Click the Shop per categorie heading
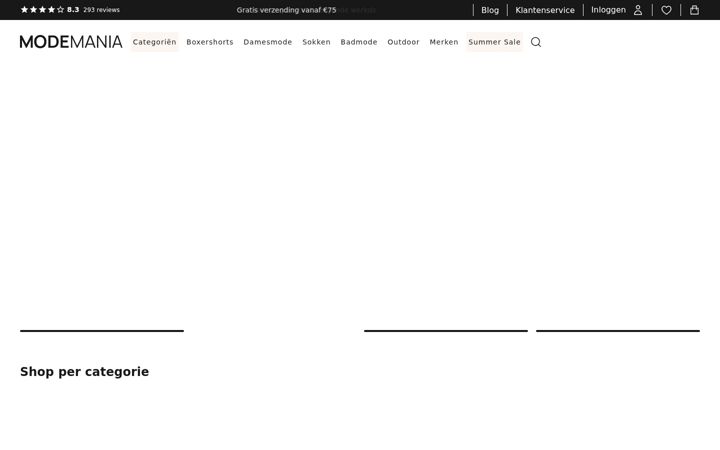Screen dimensions: 720x450 tap(84, 371)
